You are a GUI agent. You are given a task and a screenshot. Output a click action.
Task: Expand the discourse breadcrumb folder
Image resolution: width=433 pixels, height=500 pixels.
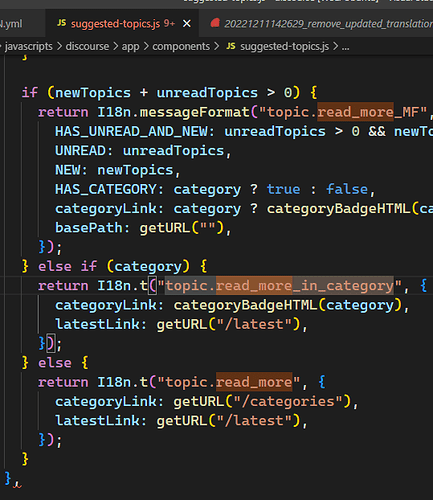point(87,46)
